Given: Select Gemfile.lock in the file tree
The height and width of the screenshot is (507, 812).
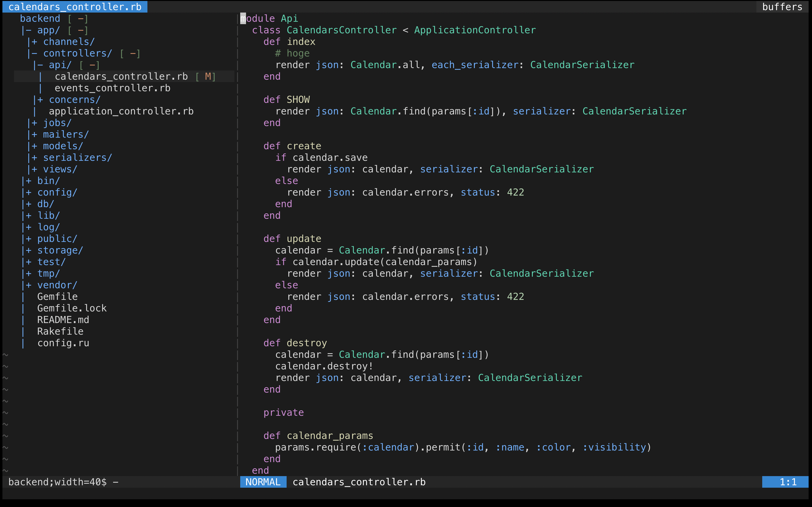Looking at the screenshot, I should (x=72, y=308).
